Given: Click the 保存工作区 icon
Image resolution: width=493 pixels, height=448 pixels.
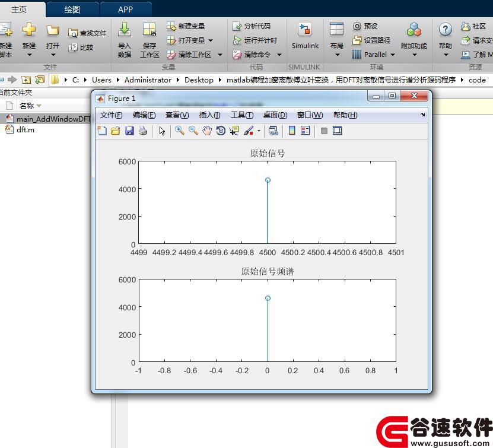Looking at the screenshot, I should [150, 30].
